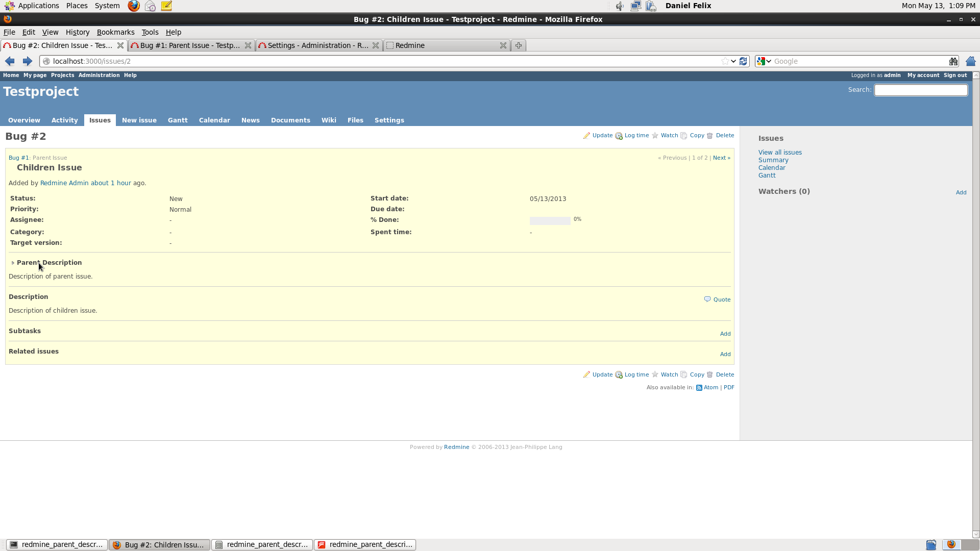980x551 pixels.
Task: Click the trash Delete icon at top
Action: click(709, 136)
